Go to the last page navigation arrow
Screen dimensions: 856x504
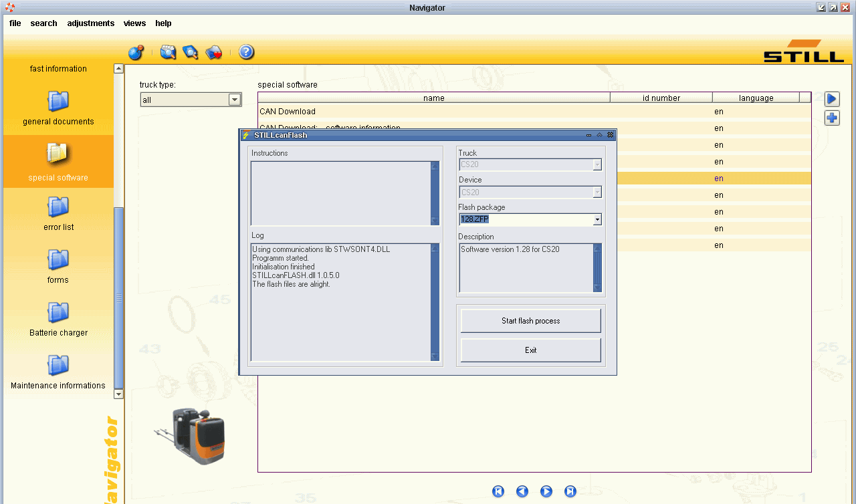[570, 491]
